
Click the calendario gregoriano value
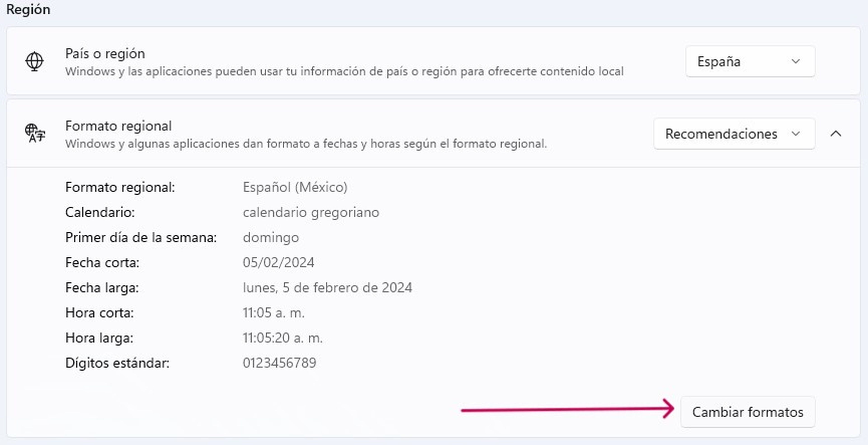click(x=311, y=212)
